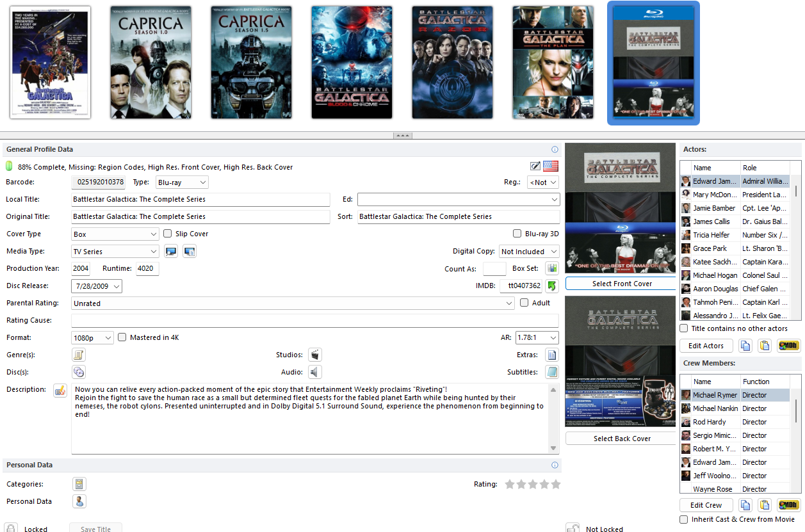Open the Media Type dropdown
The image size is (805, 532).
[x=115, y=252]
